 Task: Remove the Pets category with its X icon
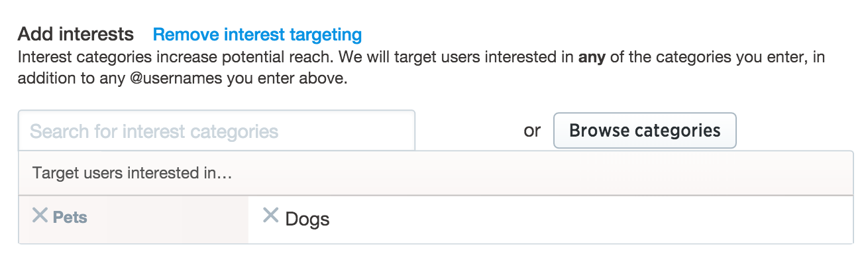[x=40, y=216]
